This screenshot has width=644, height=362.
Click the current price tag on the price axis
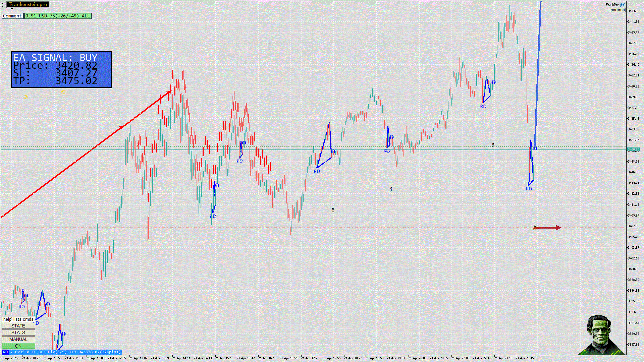(x=633, y=149)
